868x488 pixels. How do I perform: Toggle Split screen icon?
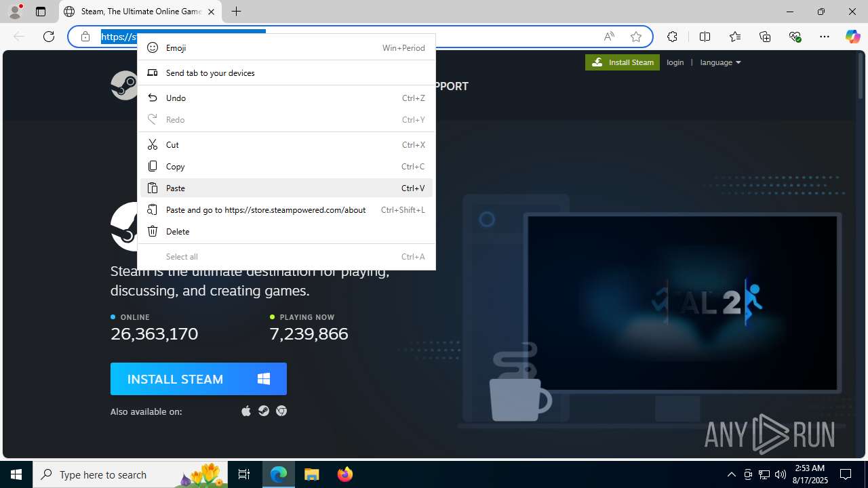(705, 37)
